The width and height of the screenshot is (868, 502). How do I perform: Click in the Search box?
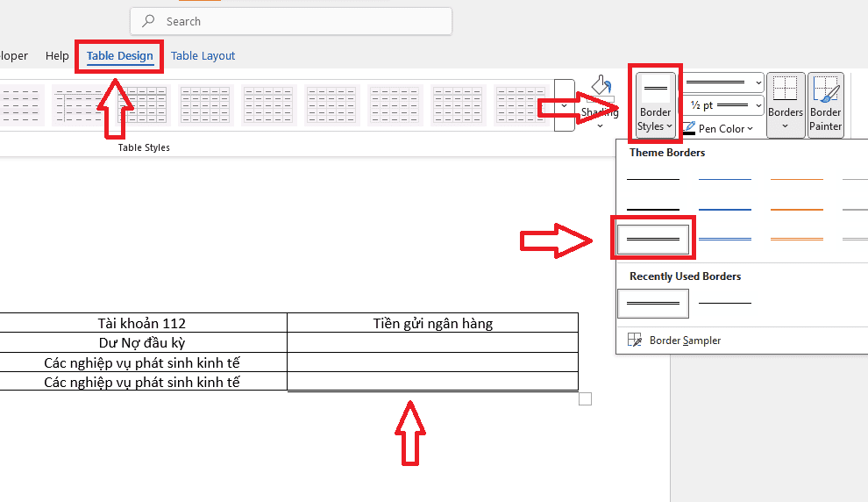click(x=291, y=21)
